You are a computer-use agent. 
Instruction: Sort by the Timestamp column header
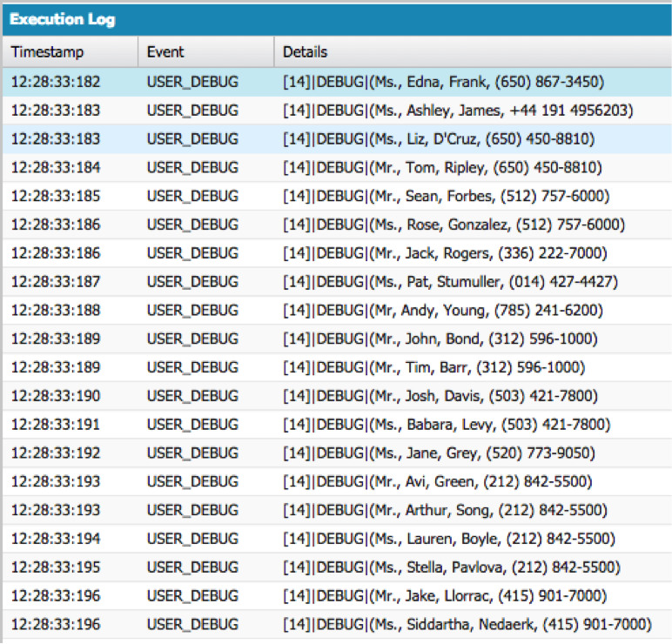(71, 52)
